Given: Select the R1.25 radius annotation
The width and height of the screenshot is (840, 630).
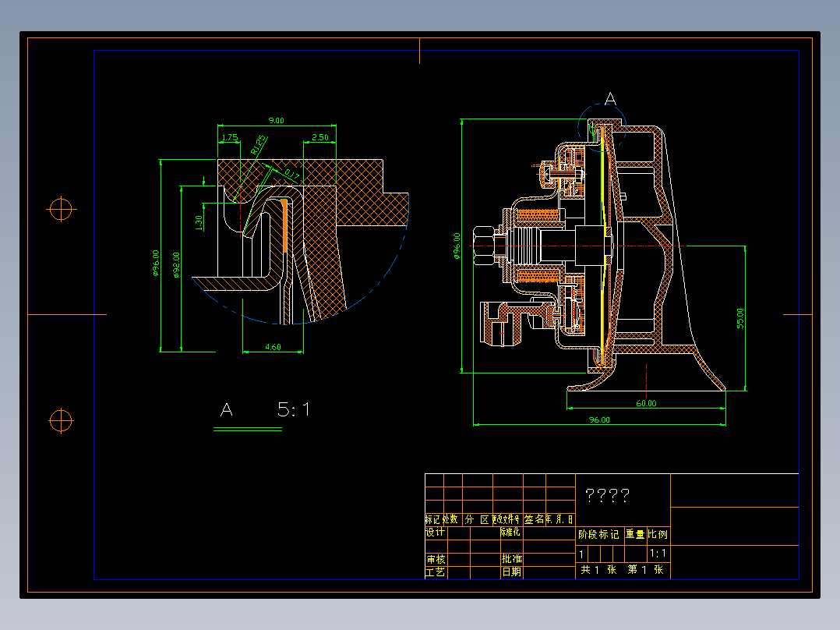Looking at the screenshot, I should [258, 145].
